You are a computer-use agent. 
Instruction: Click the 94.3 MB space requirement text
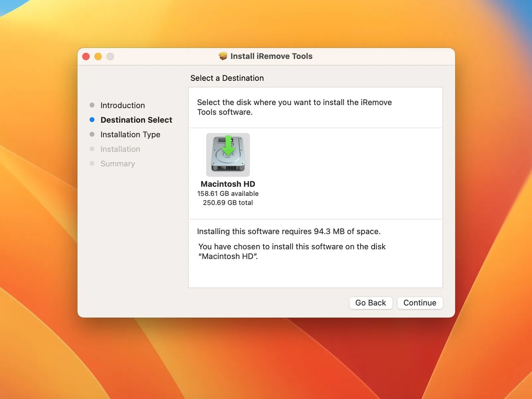coord(289,231)
